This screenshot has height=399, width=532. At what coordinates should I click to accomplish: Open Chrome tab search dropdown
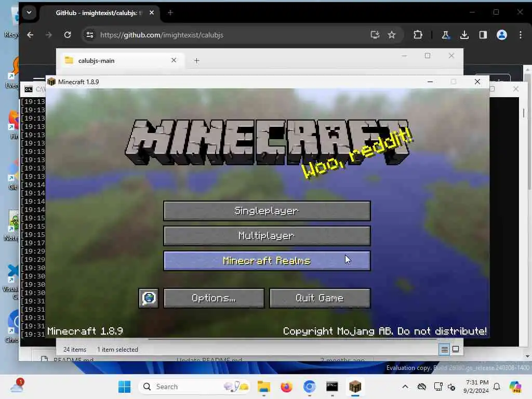[x=29, y=12]
